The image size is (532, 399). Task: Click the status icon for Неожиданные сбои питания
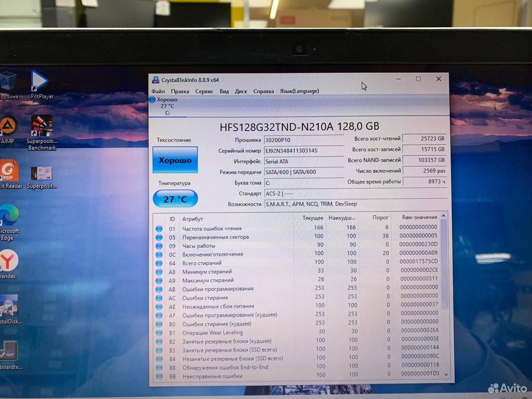point(159,307)
